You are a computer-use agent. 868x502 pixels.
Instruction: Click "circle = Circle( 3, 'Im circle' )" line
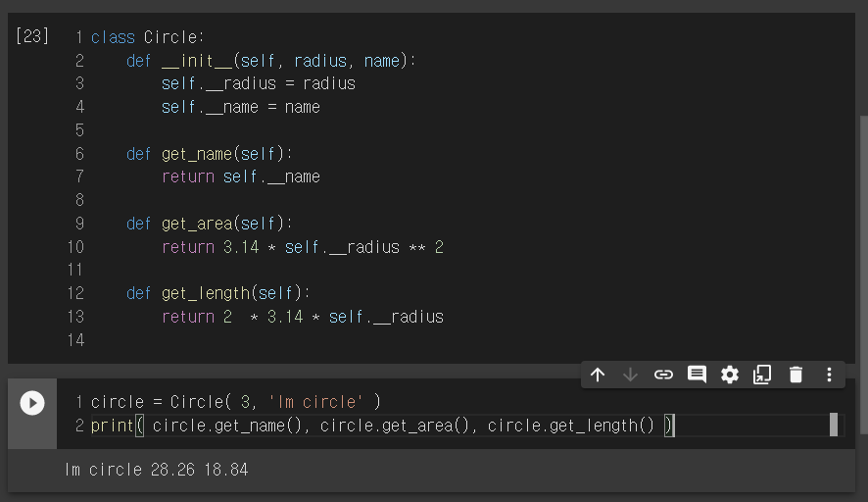[236, 402]
